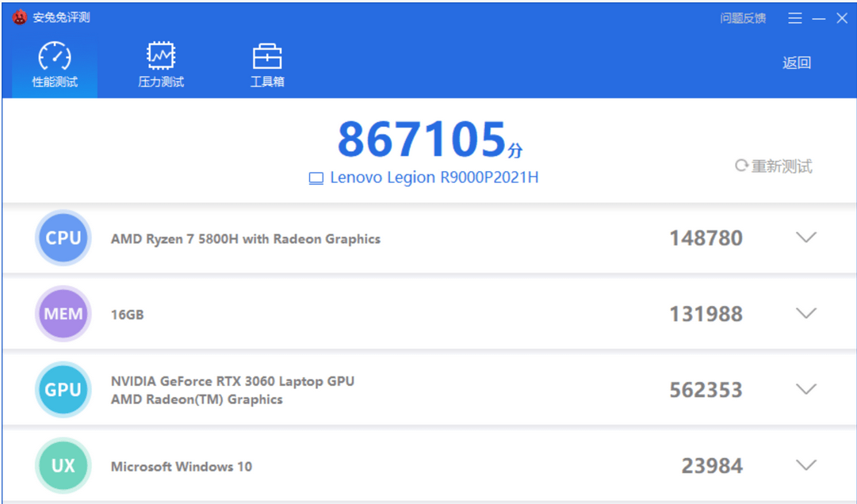Close the AnTuTu benchmark window
Screen dimensions: 857x504
pyautogui.click(x=842, y=18)
